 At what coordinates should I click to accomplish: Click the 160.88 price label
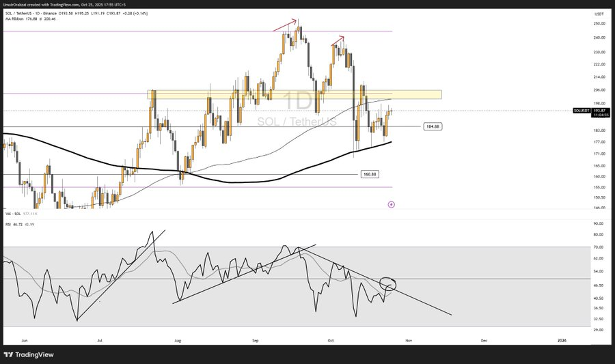click(x=369, y=174)
